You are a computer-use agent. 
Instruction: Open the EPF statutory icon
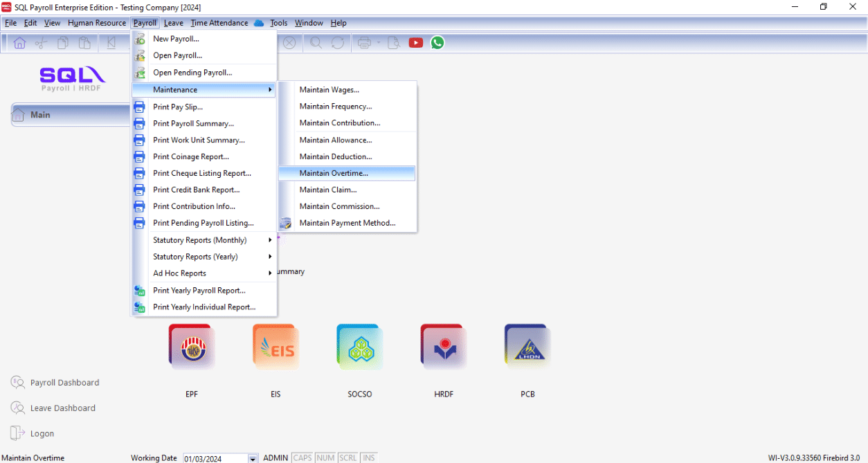click(x=191, y=347)
